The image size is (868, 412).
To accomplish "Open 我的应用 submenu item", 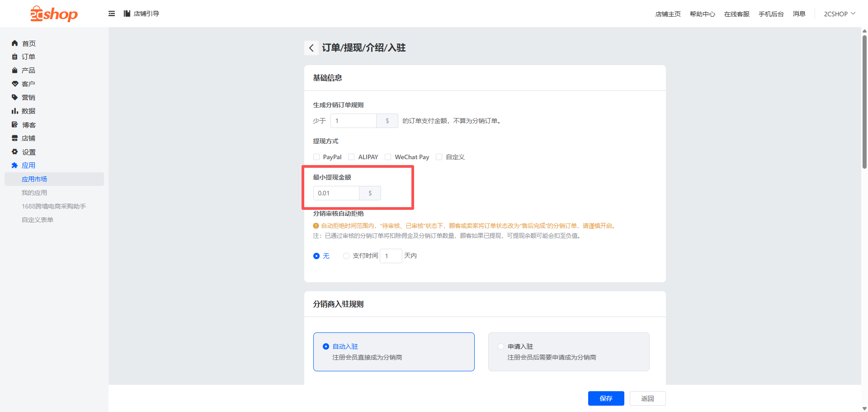I will coord(34,193).
